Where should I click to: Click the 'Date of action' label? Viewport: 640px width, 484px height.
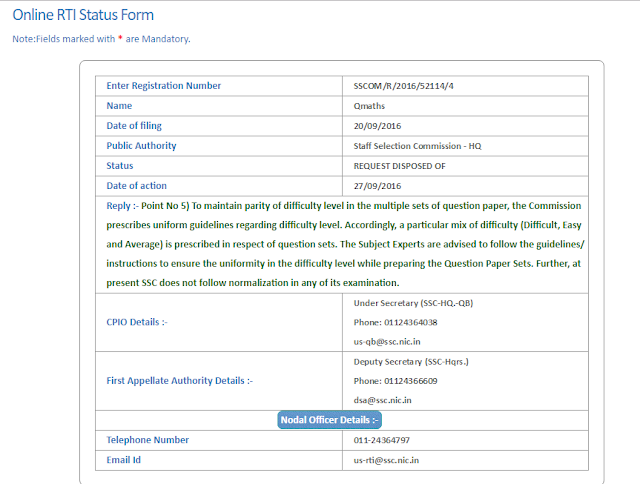[136, 186]
